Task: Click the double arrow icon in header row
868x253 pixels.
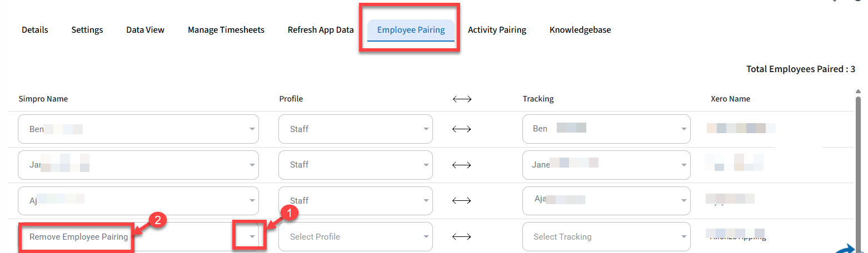Action: [x=462, y=99]
